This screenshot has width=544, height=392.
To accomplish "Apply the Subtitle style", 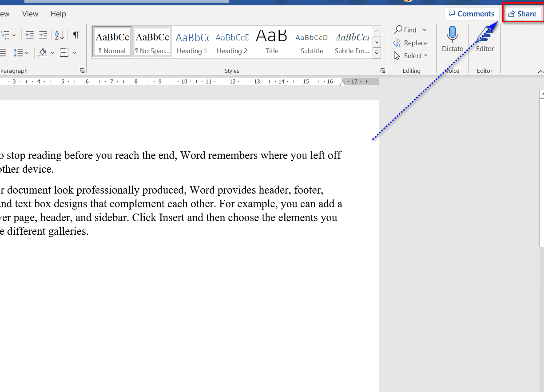I will click(x=312, y=42).
